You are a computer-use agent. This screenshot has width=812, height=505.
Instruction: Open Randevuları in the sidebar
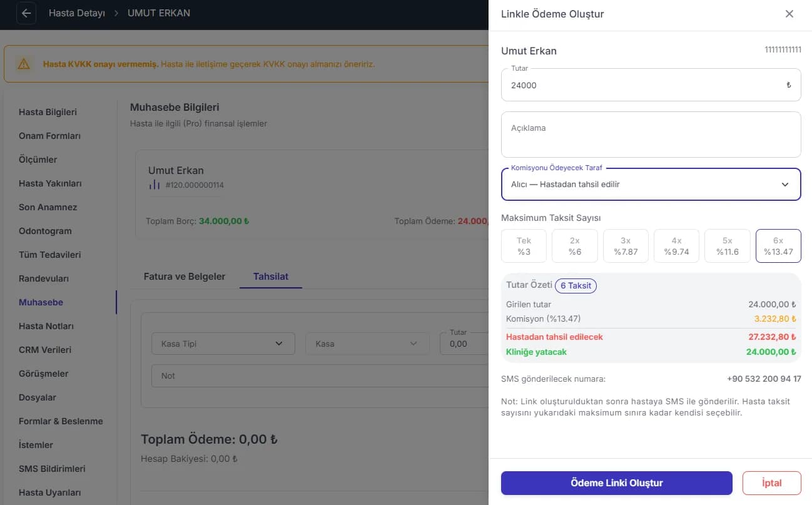[44, 278]
